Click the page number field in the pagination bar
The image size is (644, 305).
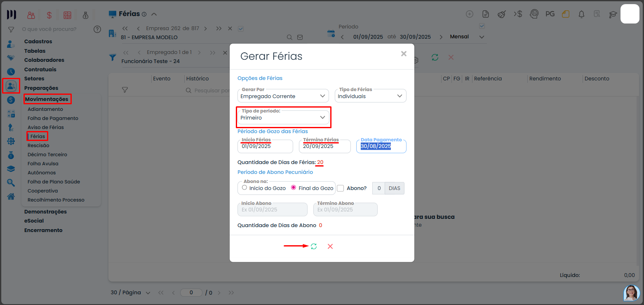(192, 293)
